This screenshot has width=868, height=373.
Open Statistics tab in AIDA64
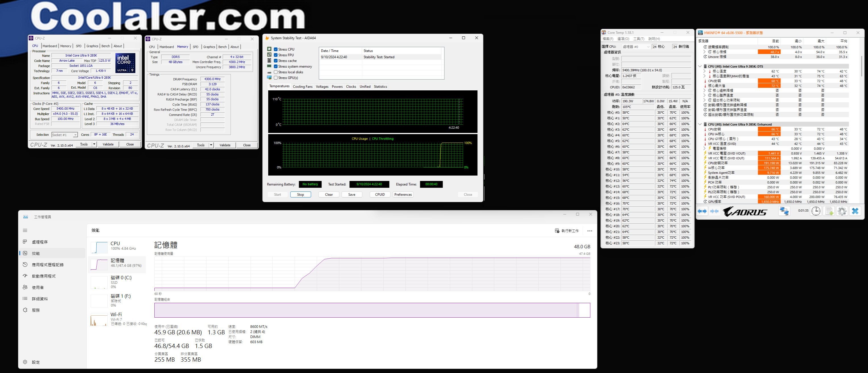[x=380, y=87]
